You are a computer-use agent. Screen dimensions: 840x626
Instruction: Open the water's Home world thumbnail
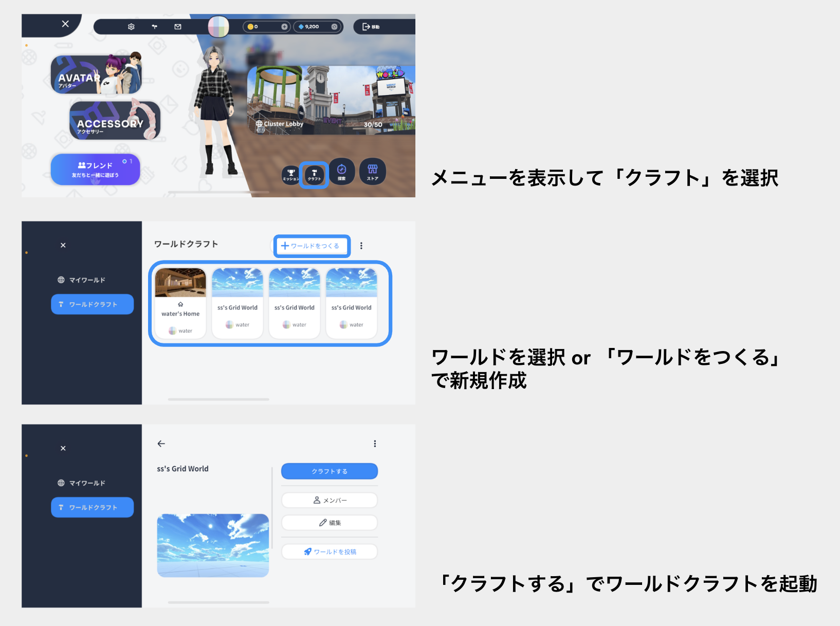[179, 282]
